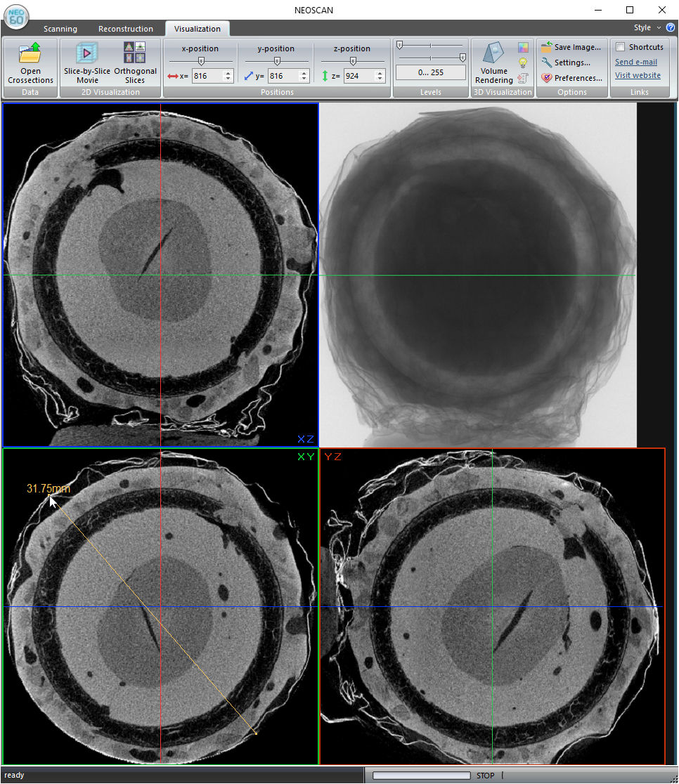Click the Send e-mail link
The height and width of the screenshot is (784, 679).
[x=636, y=62]
